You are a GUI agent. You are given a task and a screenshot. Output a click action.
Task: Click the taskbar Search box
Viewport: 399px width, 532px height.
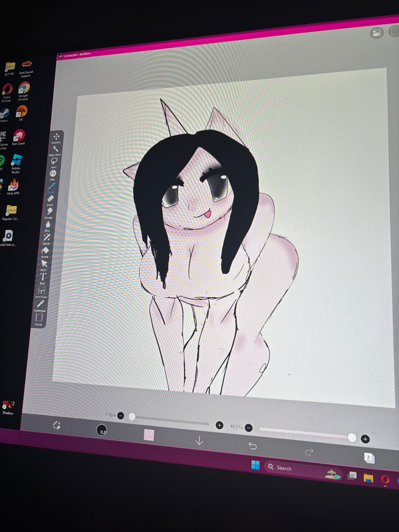pyautogui.click(x=303, y=470)
